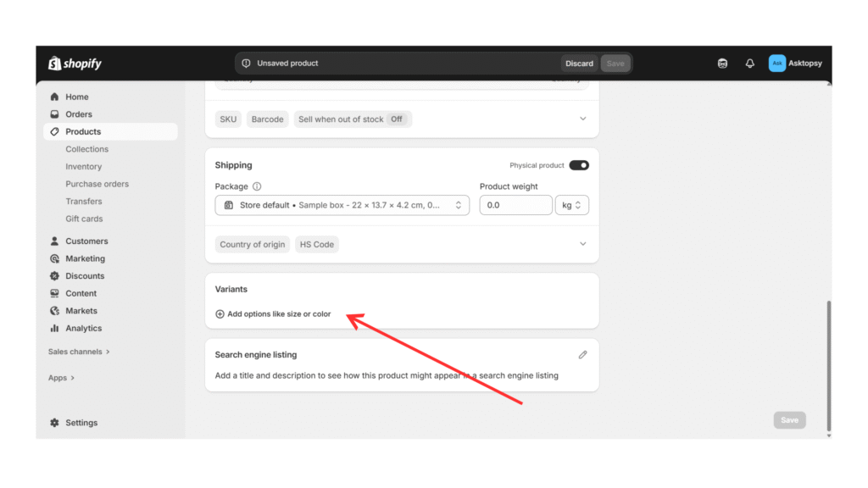Click the Shopify logo icon
The height and width of the screenshot is (488, 868).
[x=54, y=64]
